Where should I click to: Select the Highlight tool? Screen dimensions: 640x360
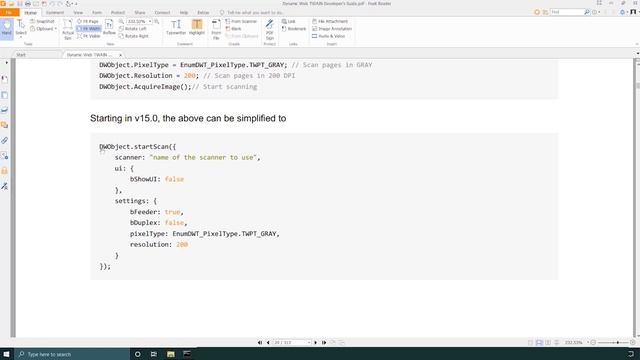click(x=197, y=27)
